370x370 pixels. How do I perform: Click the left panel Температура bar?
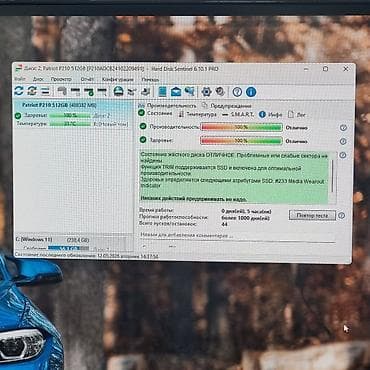click(70, 124)
